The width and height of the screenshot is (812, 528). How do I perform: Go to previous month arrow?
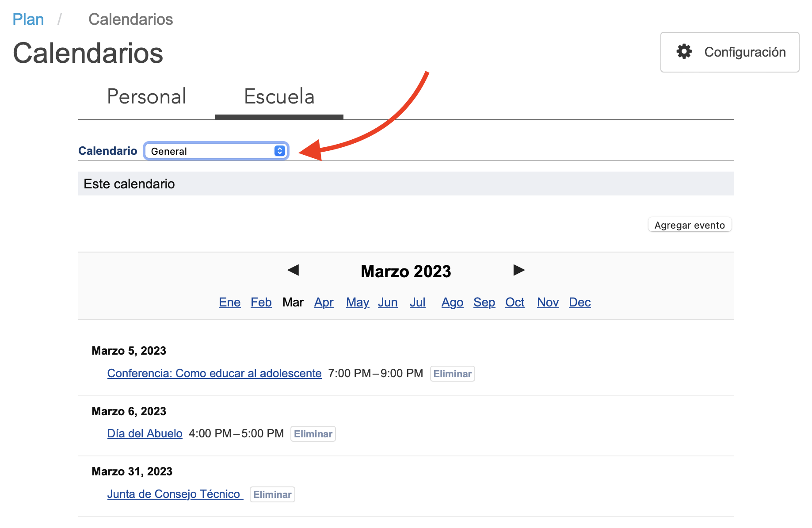(x=293, y=270)
